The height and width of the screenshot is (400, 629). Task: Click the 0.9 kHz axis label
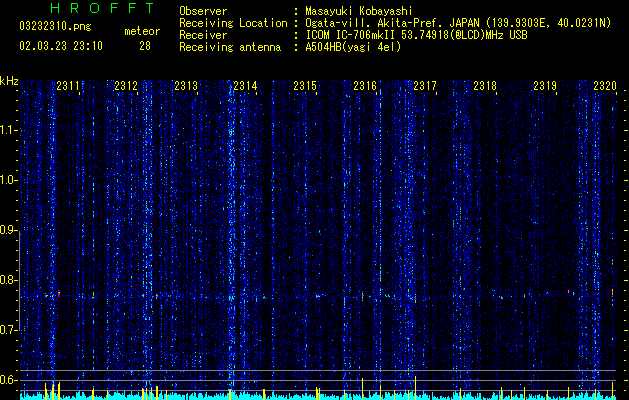(x=8, y=230)
